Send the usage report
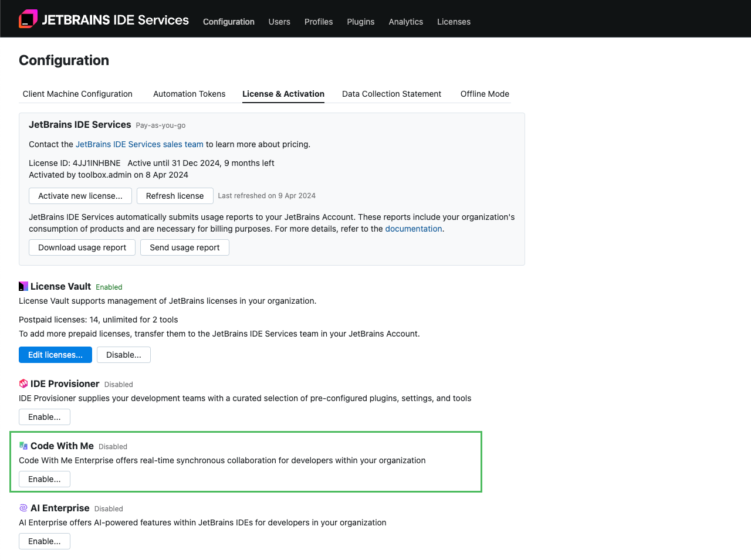The image size is (751, 560). [185, 247]
